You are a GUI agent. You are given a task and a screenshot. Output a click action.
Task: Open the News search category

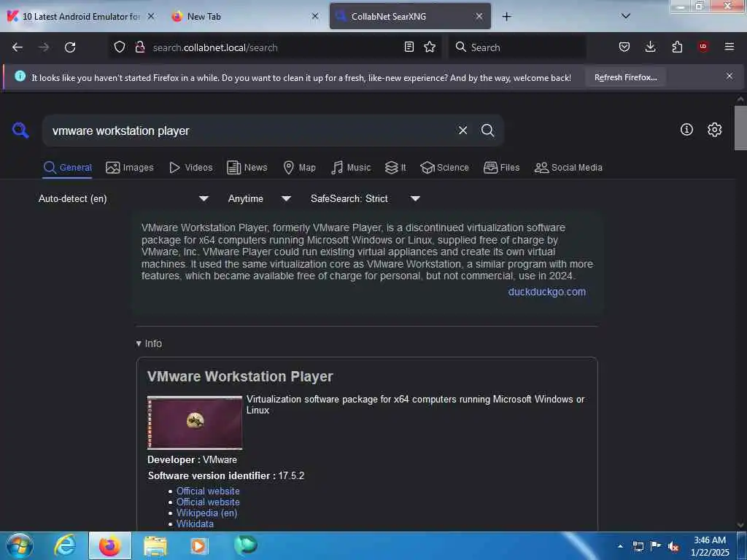[x=247, y=168]
